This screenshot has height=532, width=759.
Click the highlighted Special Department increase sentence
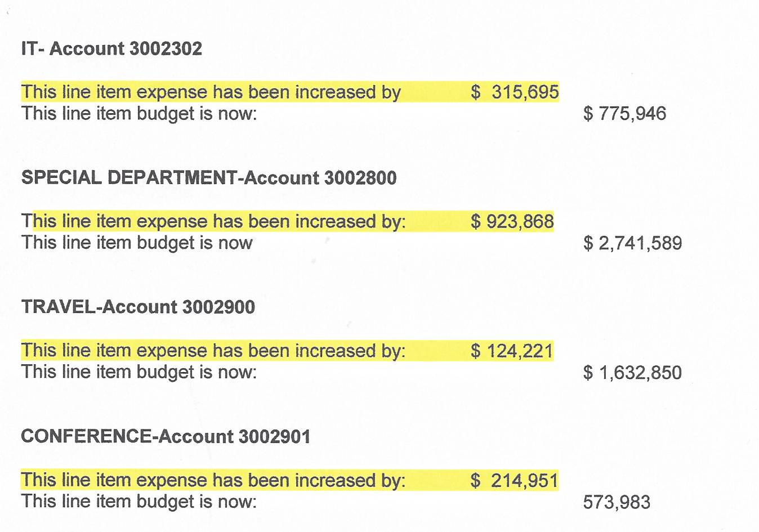[x=213, y=221]
